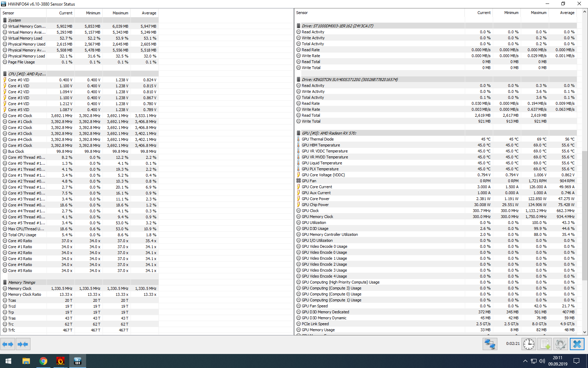Click the HWiNFO taskbar icon
Image resolution: width=588 pixels, height=368 pixels.
pos(78,361)
